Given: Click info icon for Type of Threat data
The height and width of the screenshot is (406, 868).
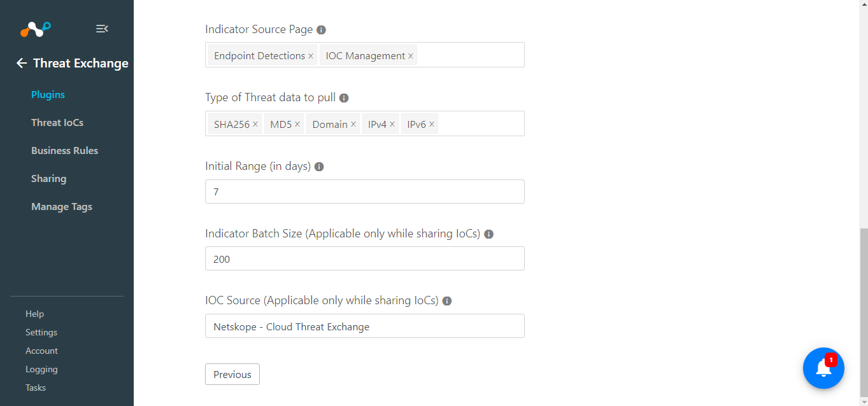Looking at the screenshot, I should [344, 98].
